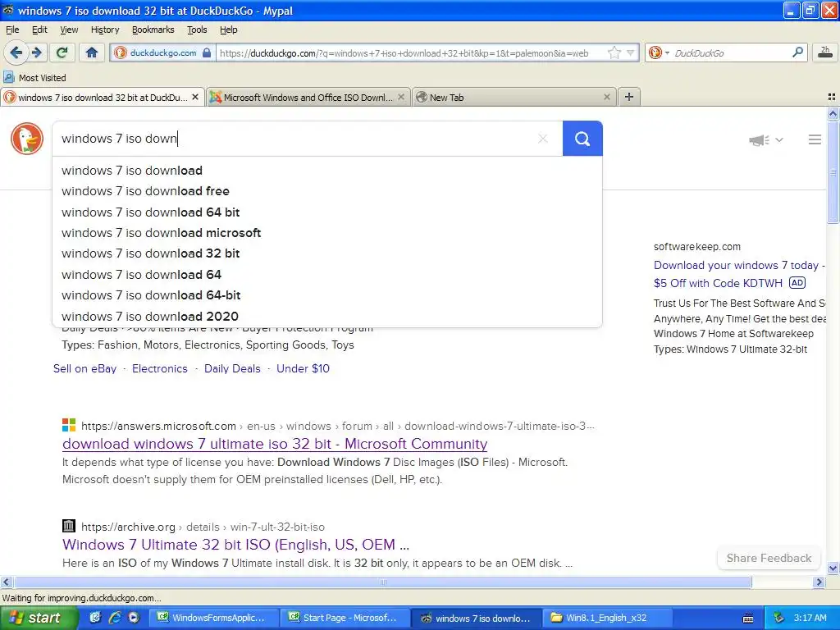Open the 'Under $10' link
The width and height of the screenshot is (840, 630).
(304, 368)
